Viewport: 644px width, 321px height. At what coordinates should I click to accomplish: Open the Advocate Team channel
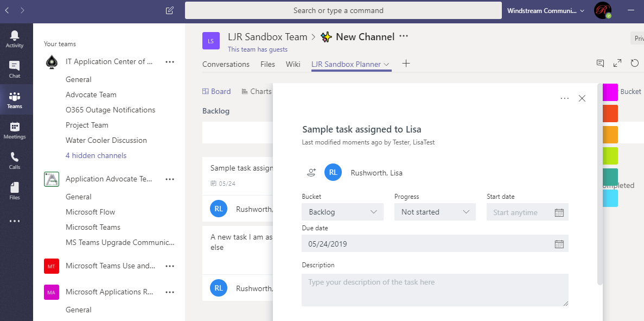tap(91, 95)
